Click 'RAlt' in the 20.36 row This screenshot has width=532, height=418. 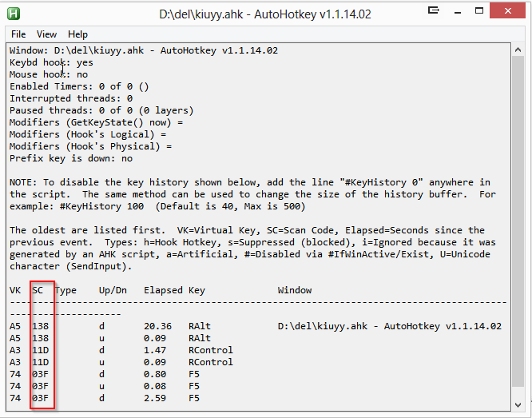(x=200, y=326)
